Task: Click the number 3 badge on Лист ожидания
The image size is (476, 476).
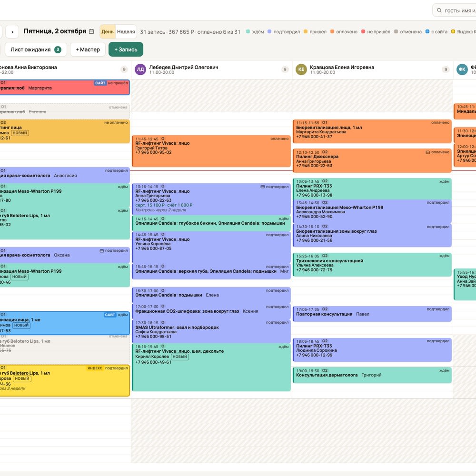Action: [x=58, y=50]
